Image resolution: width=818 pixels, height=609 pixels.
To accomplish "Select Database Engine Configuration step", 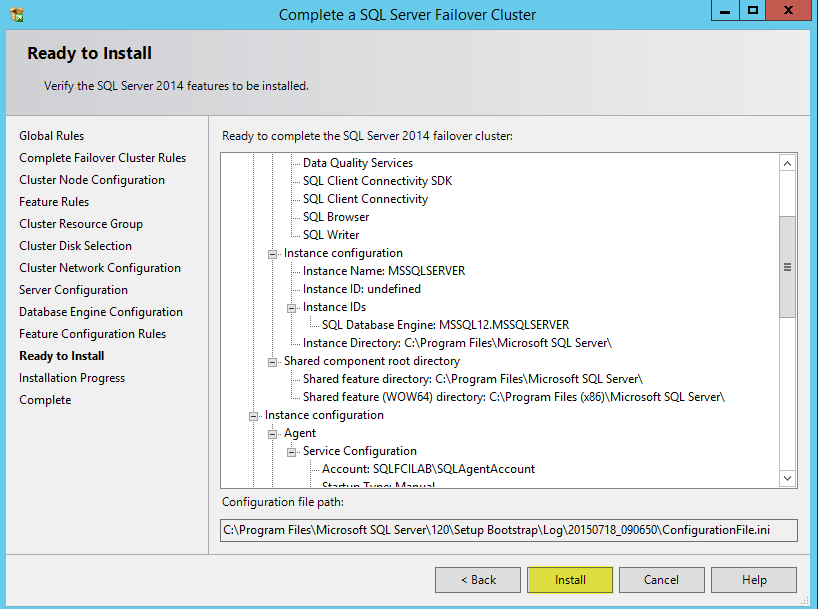I will (x=101, y=312).
